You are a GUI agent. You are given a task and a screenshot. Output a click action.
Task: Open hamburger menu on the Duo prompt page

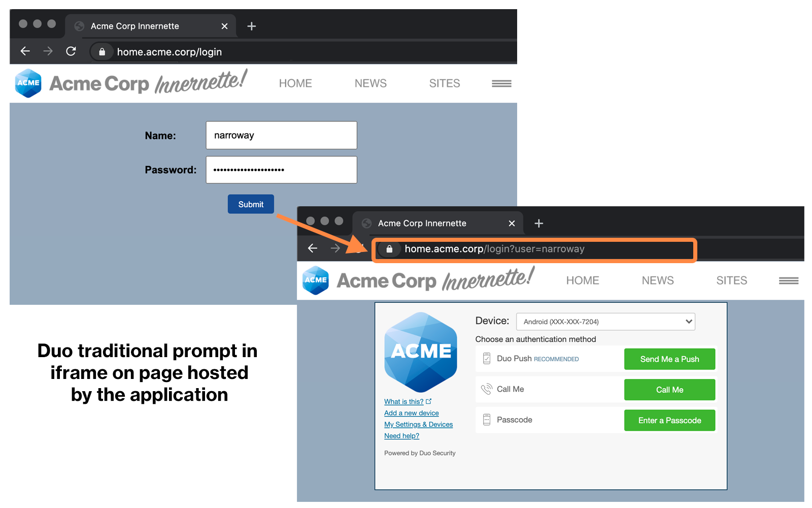coord(788,281)
